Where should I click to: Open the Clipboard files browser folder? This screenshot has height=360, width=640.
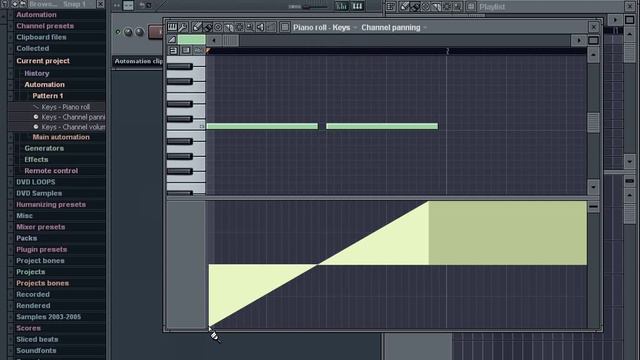pyautogui.click(x=41, y=37)
